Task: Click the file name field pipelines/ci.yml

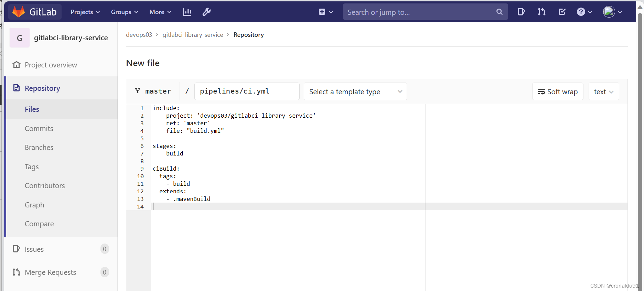Action: (247, 91)
